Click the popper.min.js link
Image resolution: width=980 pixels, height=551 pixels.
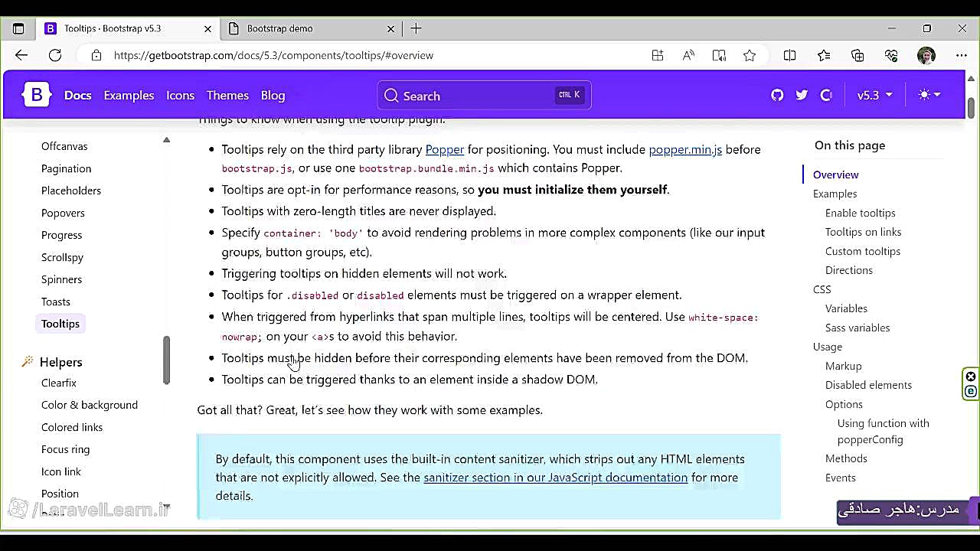(x=685, y=149)
